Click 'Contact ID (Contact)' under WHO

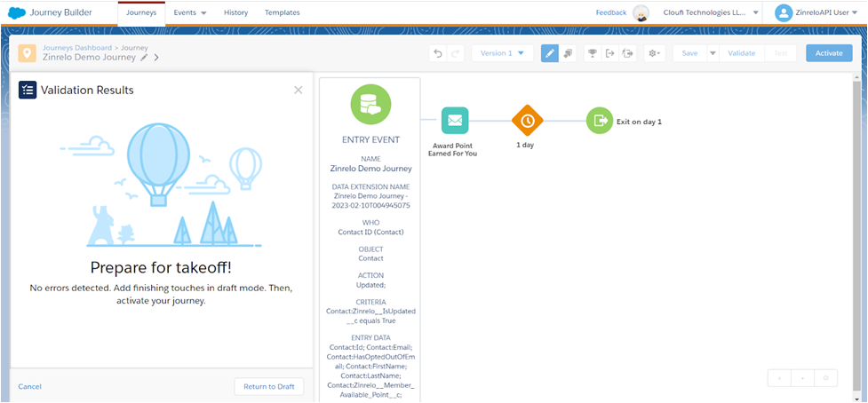(x=370, y=232)
